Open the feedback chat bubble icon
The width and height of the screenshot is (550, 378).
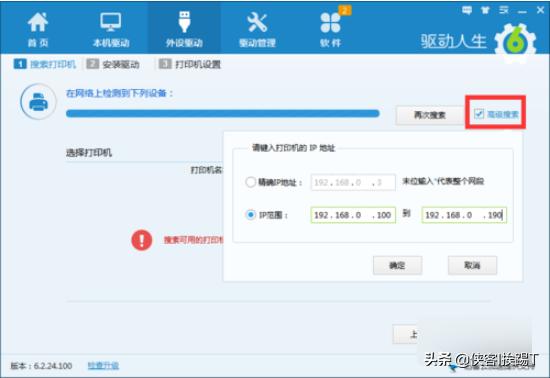tap(467, 10)
